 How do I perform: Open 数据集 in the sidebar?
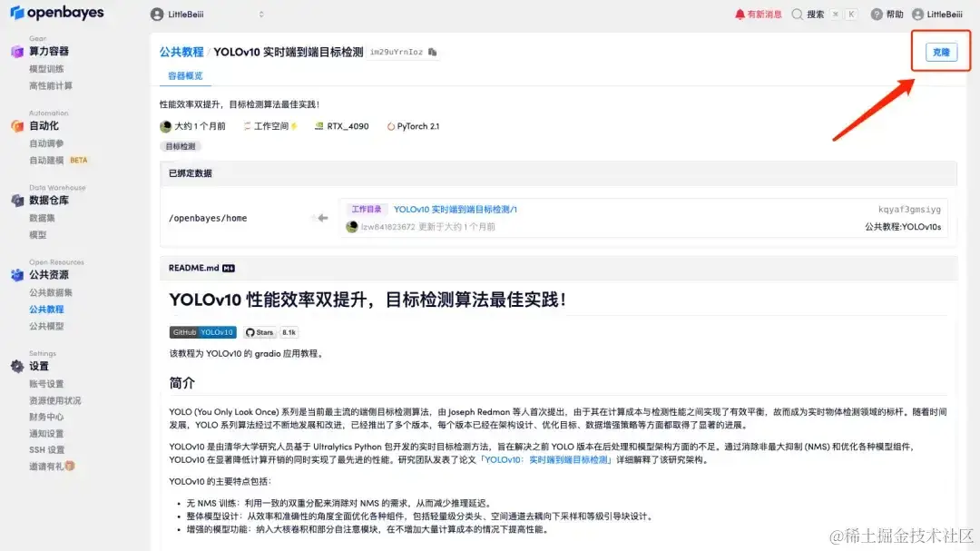(42, 218)
